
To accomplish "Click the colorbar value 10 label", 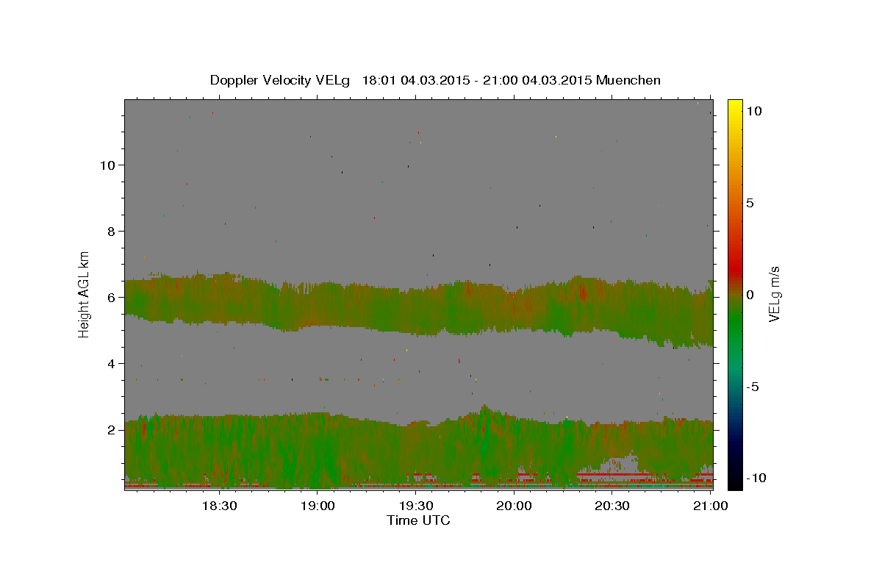I will (x=753, y=111).
